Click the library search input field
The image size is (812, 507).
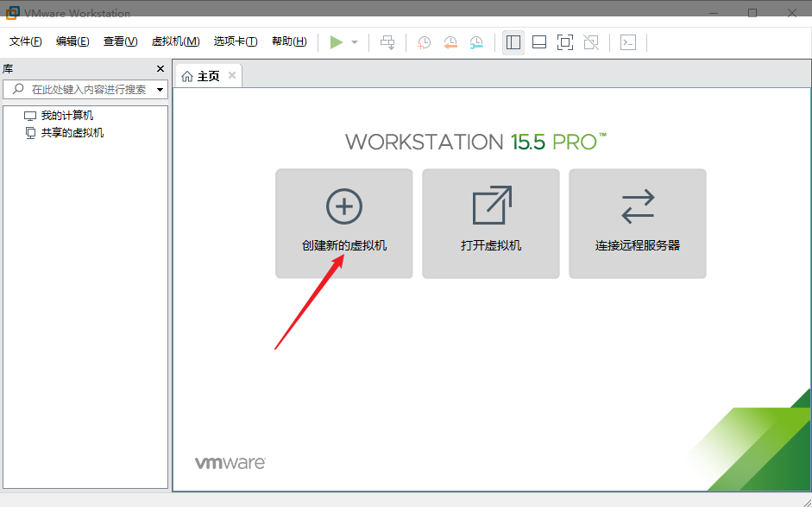(85, 90)
